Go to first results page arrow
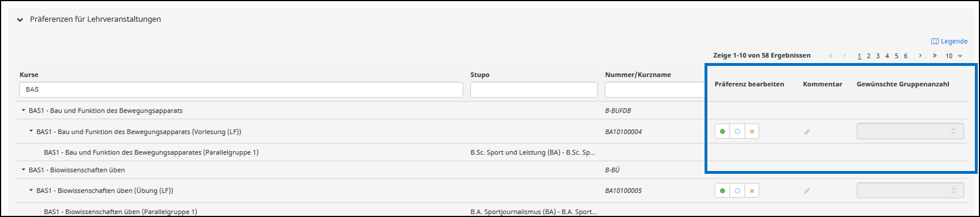This screenshot has width=980, height=217. (x=830, y=56)
